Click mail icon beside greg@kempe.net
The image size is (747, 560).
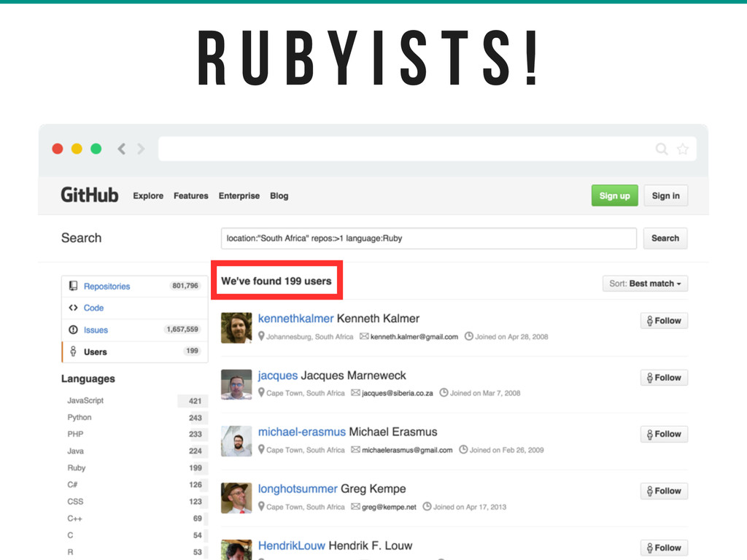(x=355, y=506)
